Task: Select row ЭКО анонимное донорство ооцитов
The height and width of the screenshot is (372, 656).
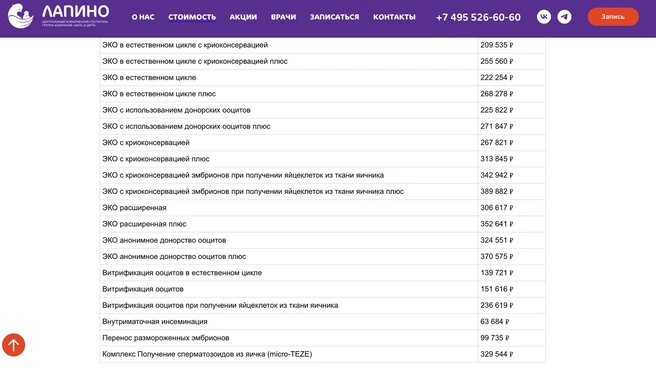Action: pos(322,241)
